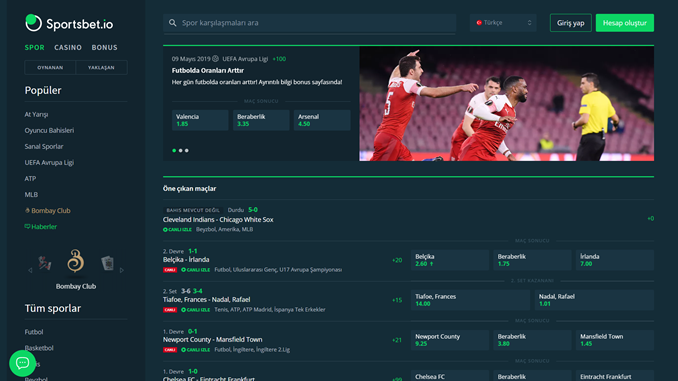Open At Yarışı in Popüler menu
Image resolution: width=678 pixels, height=381 pixels.
[36, 115]
